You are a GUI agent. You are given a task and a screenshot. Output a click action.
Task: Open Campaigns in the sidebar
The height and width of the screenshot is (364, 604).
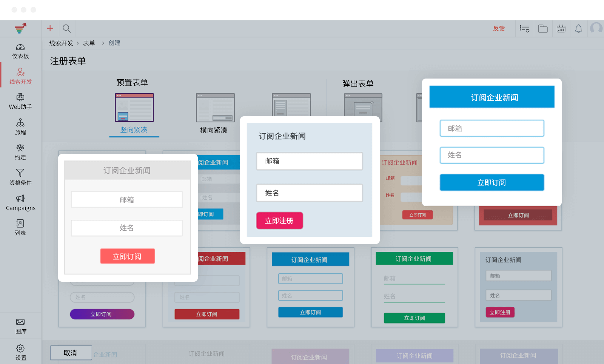click(x=20, y=203)
